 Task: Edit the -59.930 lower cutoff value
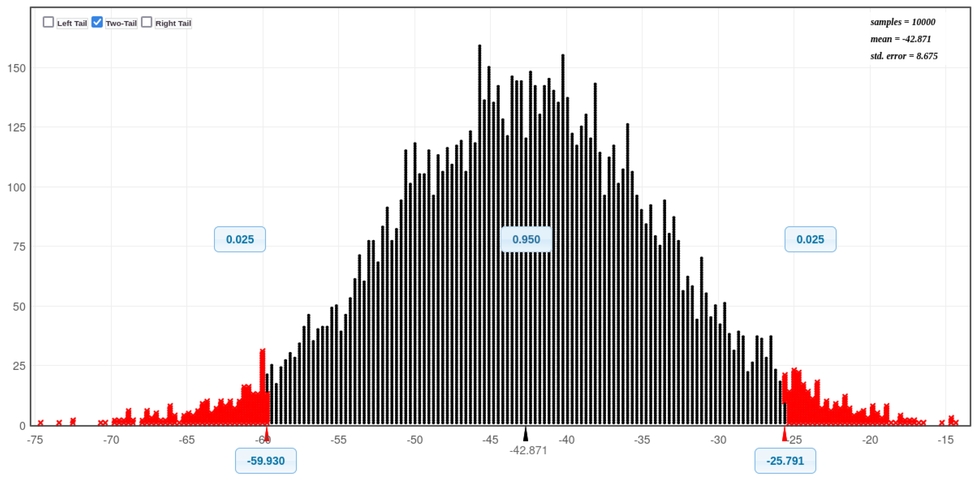(266, 460)
